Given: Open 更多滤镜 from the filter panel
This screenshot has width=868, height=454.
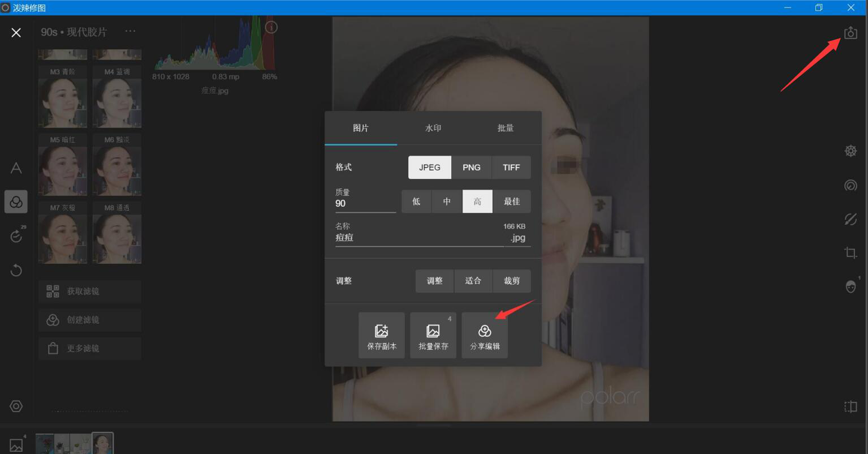Looking at the screenshot, I should click(89, 348).
